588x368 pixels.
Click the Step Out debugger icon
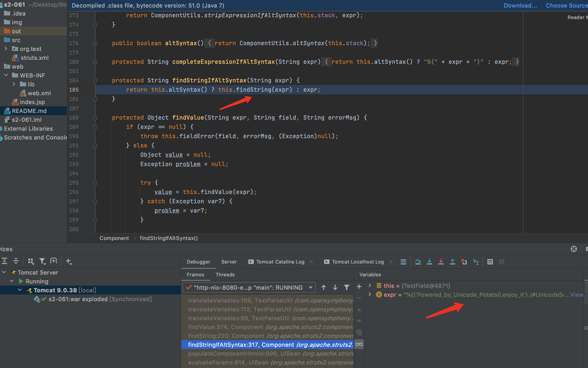[x=453, y=262]
